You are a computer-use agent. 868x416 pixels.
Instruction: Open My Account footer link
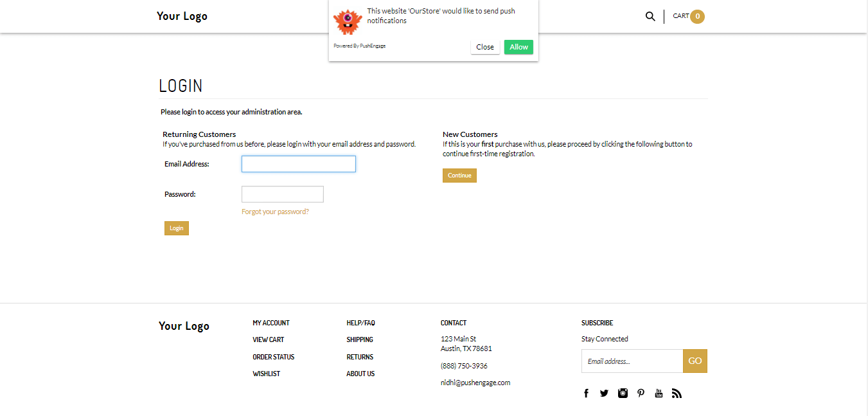pyautogui.click(x=271, y=323)
